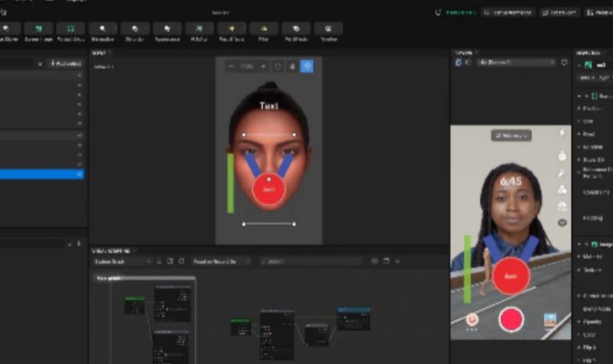Screen dimensions: 613x364
Task: Click the timer icon in phone preview
Action: click(x=562, y=156)
